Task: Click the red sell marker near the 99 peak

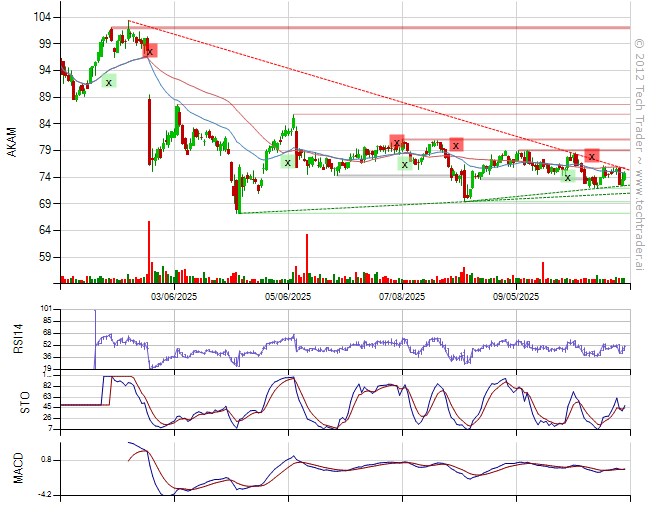Action: [150, 50]
